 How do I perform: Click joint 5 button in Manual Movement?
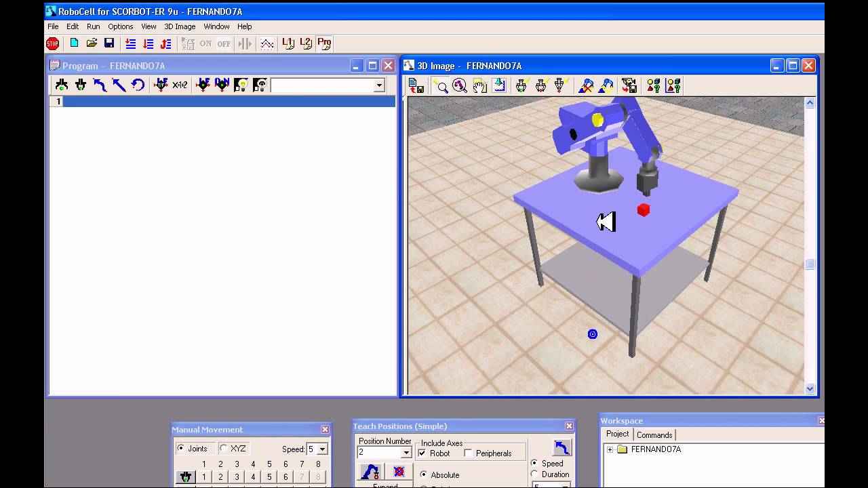click(269, 477)
